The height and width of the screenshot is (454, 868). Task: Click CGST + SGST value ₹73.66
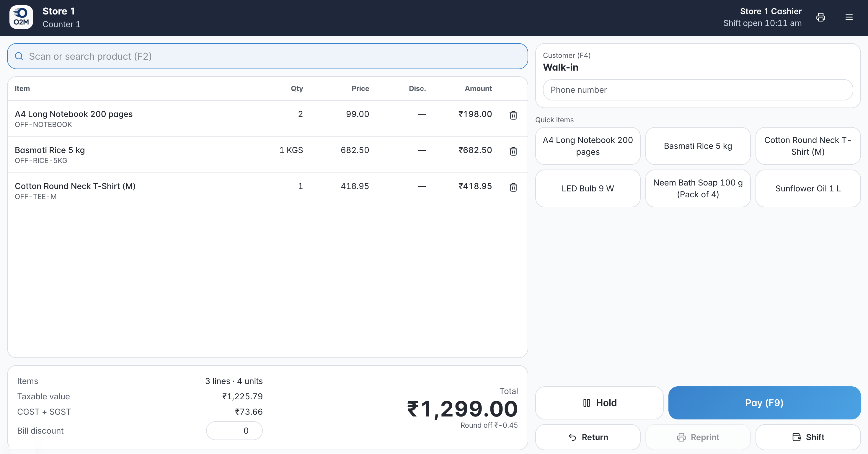click(x=249, y=412)
